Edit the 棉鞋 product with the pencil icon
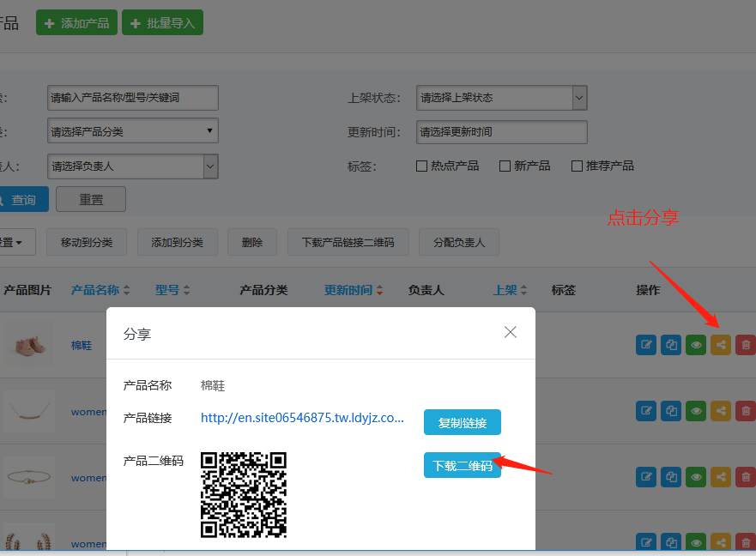756x556 pixels. pyautogui.click(x=645, y=344)
